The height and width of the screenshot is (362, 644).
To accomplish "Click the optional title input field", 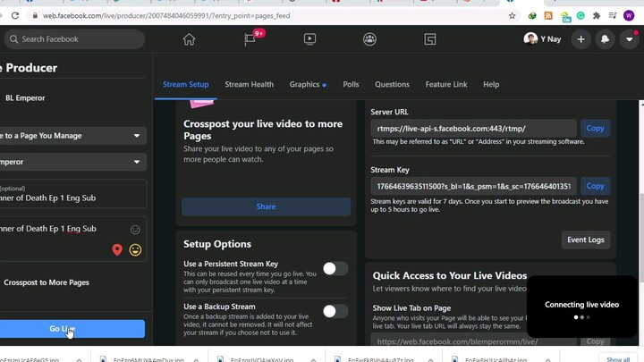I will (72, 193).
